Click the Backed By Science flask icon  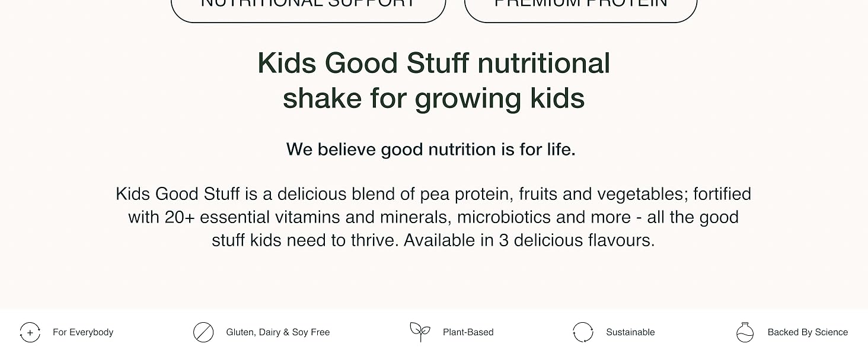(745, 332)
